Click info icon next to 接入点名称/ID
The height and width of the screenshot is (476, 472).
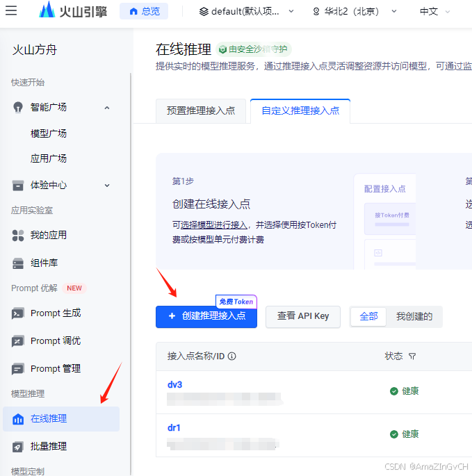pos(231,356)
